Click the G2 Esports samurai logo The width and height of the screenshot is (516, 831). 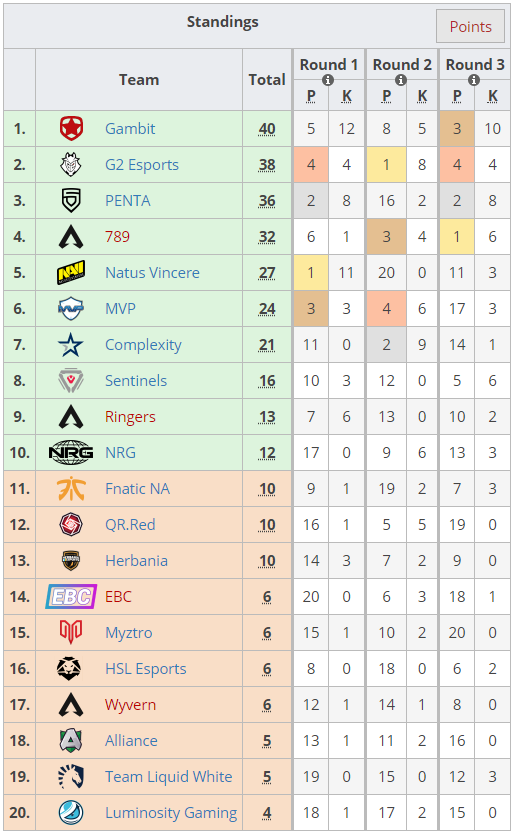71,165
